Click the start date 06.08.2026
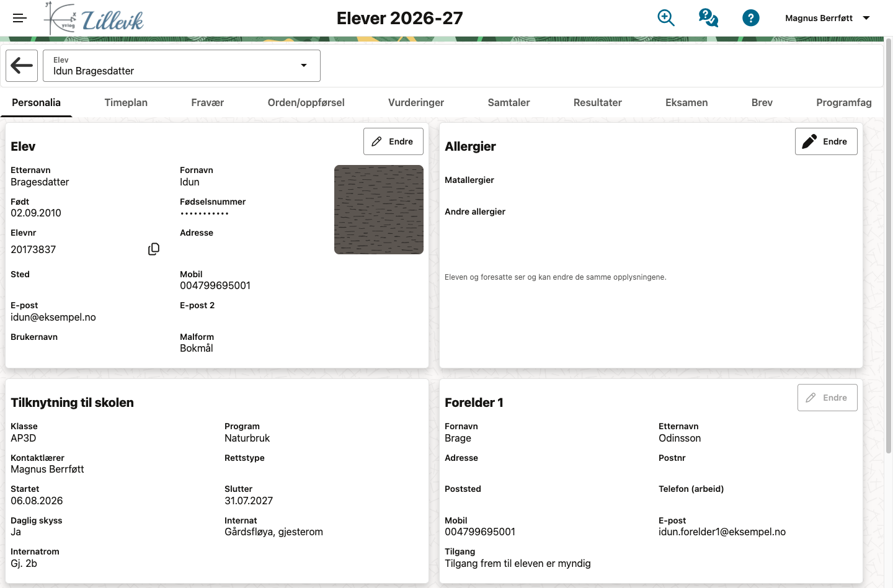This screenshot has height=588, width=893. 37,501
